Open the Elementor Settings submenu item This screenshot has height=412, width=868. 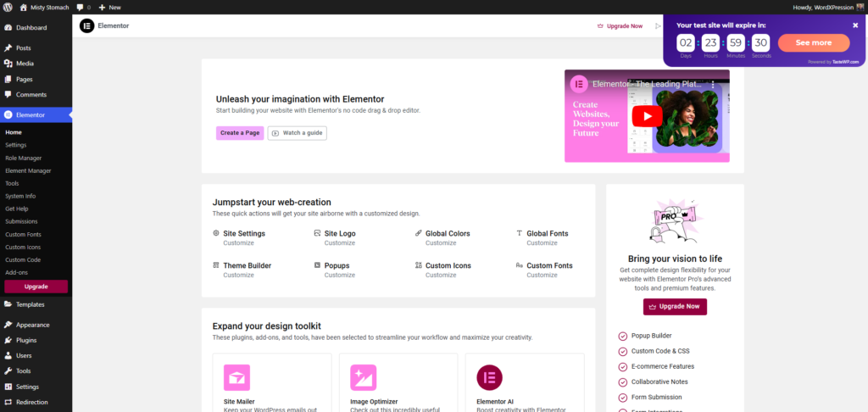[15, 145]
